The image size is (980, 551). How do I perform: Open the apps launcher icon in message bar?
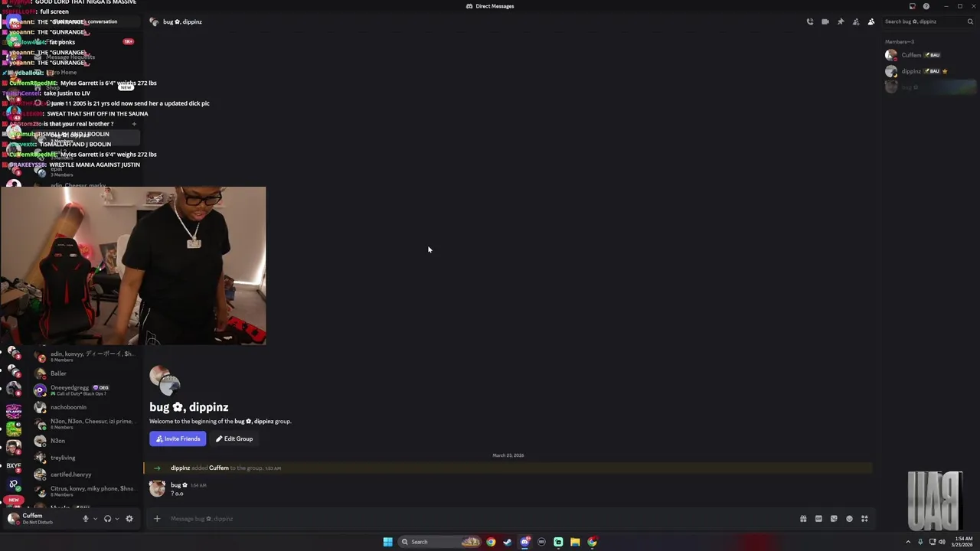click(864, 519)
